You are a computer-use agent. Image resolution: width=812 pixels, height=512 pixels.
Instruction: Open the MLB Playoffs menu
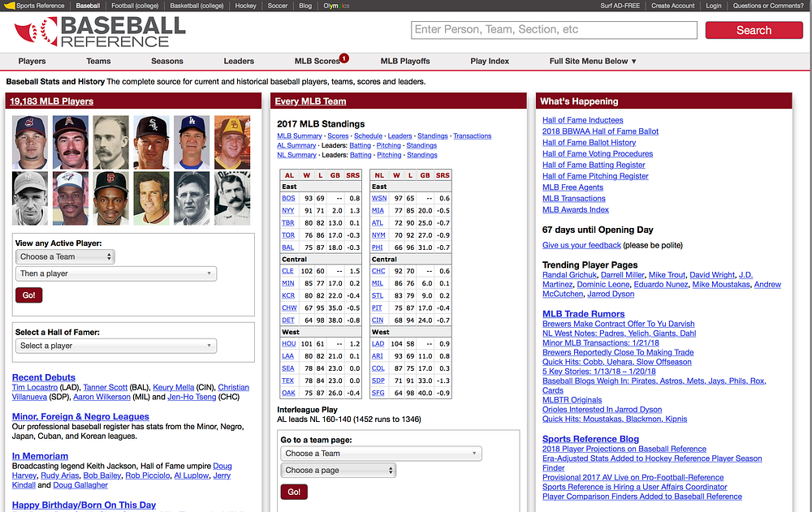pyautogui.click(x=405, y=61)
